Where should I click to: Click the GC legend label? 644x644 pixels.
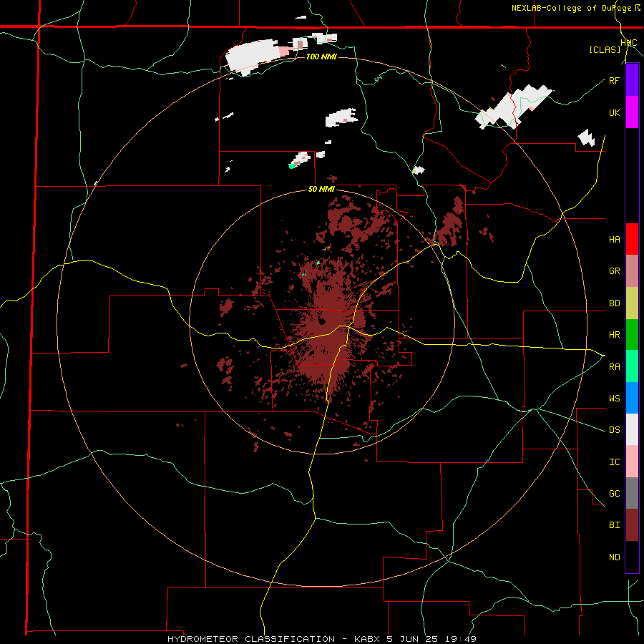(x=614, y=493)
